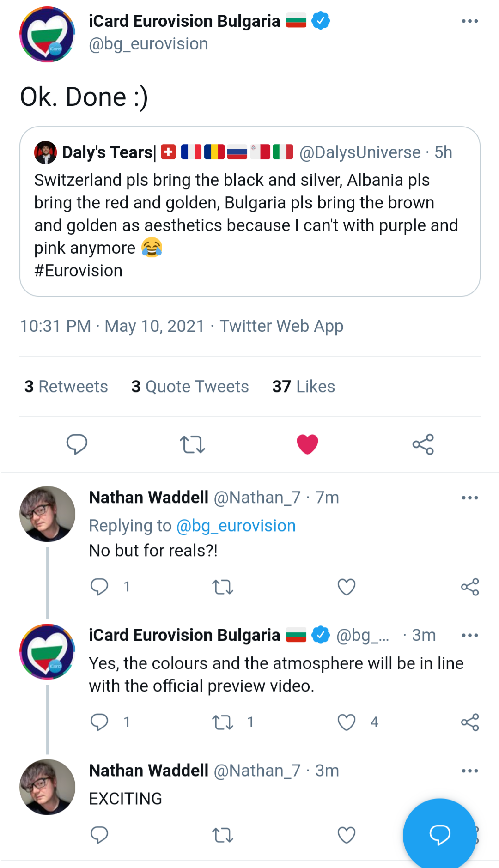Share the main tweet
The image size is (499, 868).
(423, 444)
